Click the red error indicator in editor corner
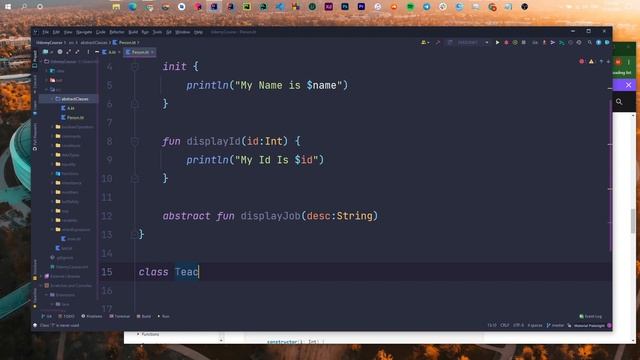This screenshot has width=640, height=360. pyautogui.click(x=582, y=62)
